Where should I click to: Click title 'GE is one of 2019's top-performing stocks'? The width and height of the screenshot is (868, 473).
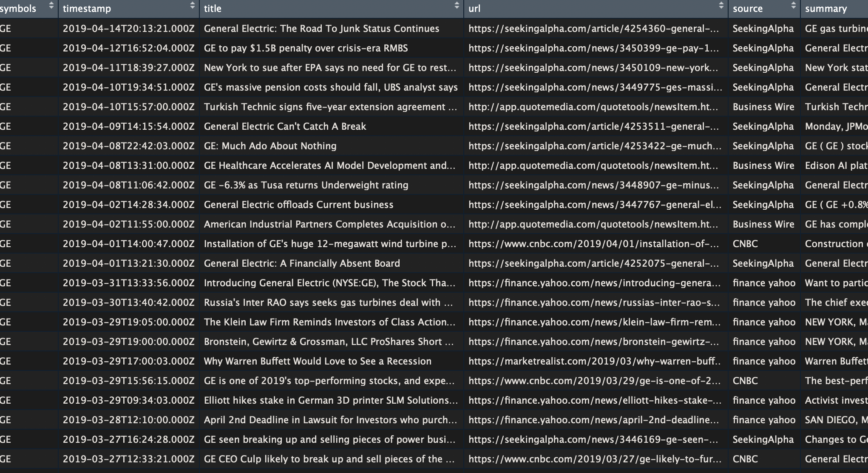pos(329,381)
